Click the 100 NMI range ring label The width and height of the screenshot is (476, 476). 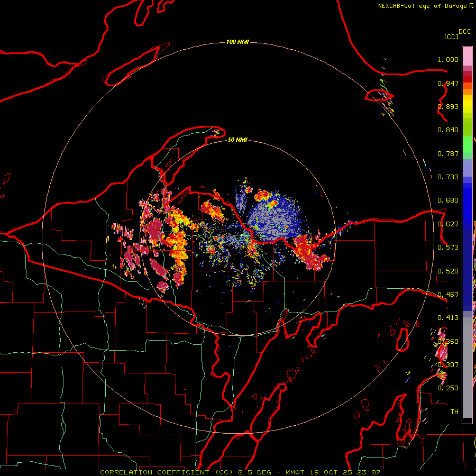(237, 42)
